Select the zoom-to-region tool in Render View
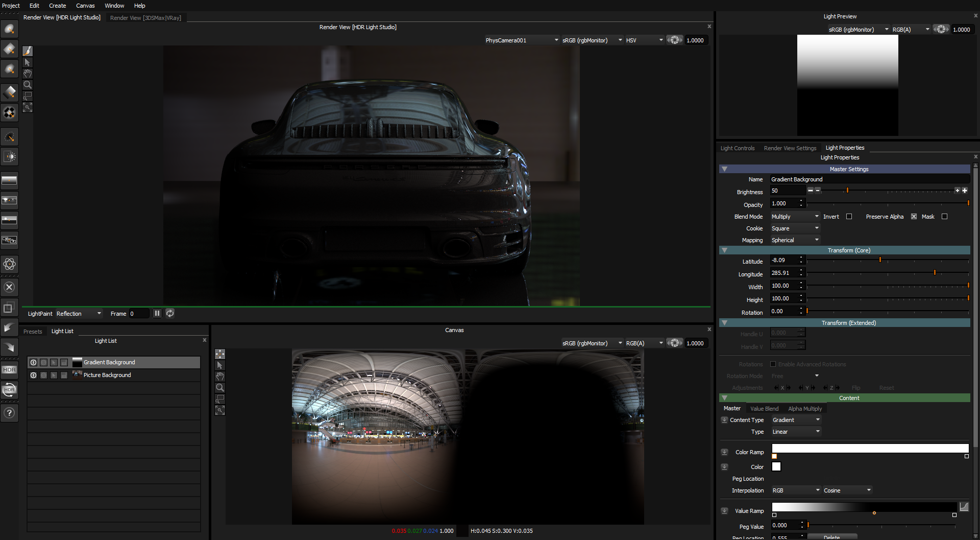Screen dimensions: 980x540 (28, 96)
